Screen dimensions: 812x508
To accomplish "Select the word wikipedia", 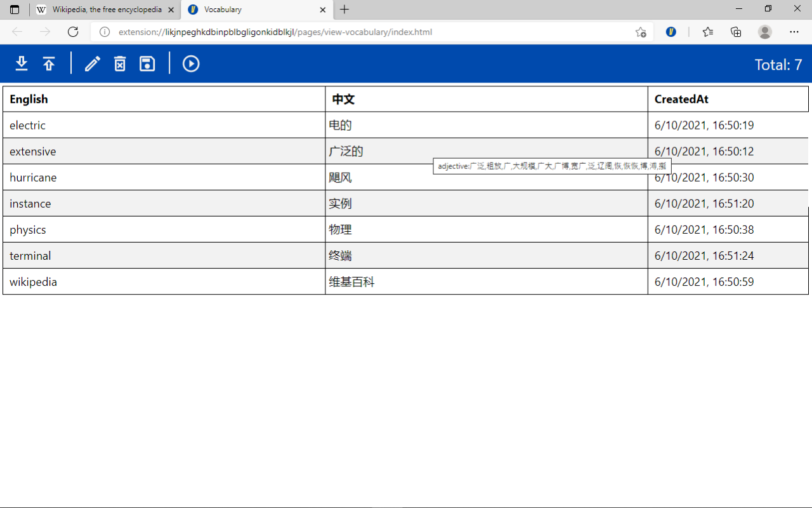I will [33, 281].
